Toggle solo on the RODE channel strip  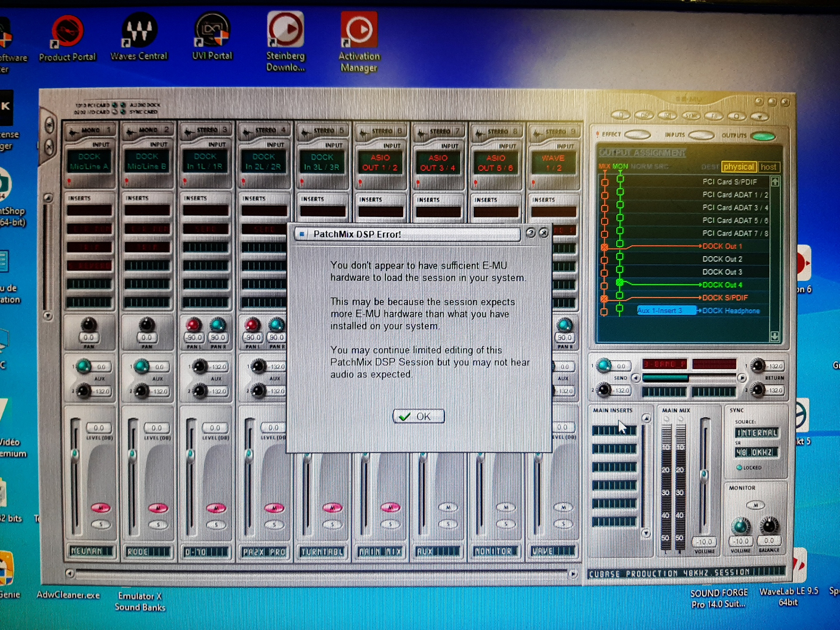point(158,524)
